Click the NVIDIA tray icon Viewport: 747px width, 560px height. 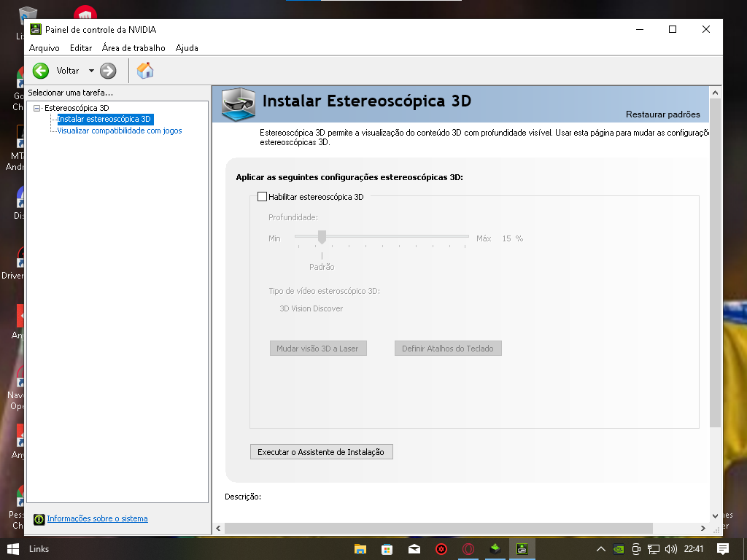(619, 549)
